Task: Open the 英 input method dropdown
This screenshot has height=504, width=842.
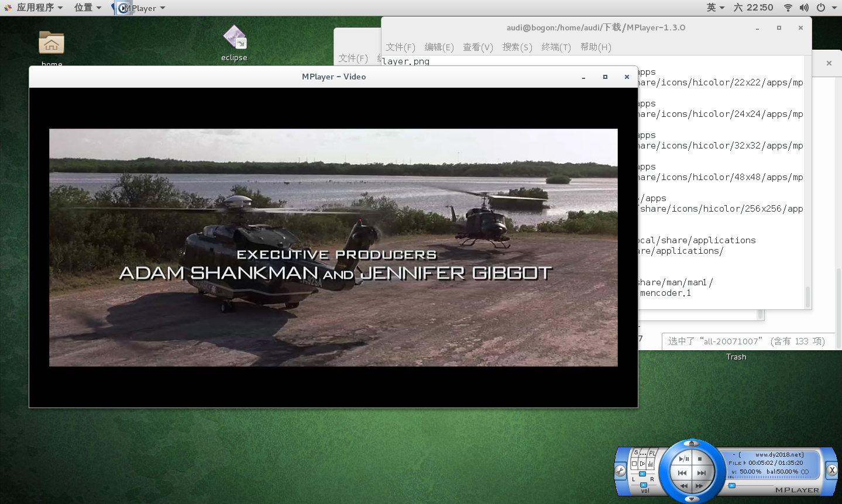Action: tap(715, 8)
